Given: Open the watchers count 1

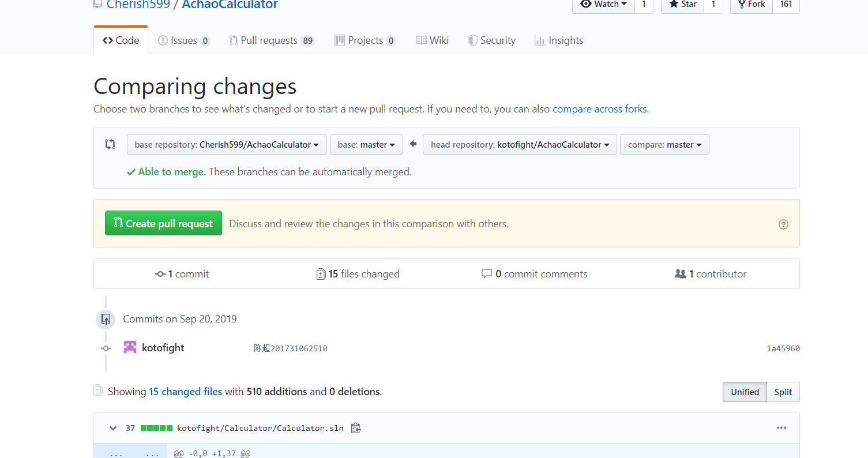Looking at the screenshot, I should coord(644,5).
